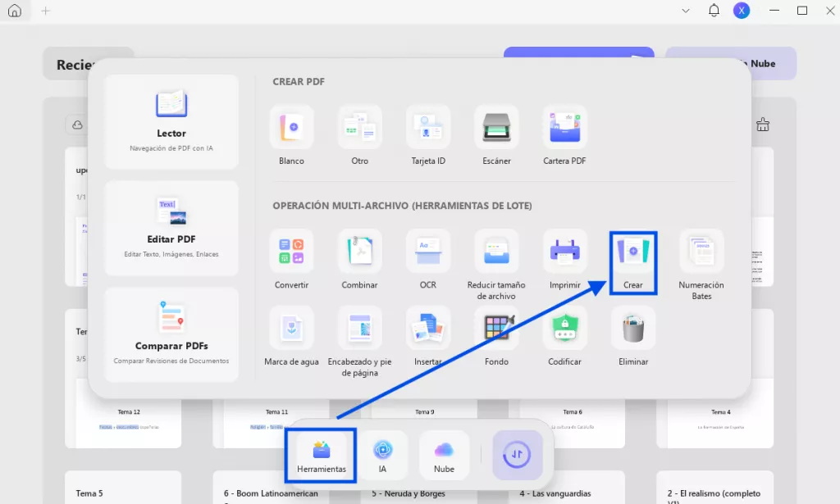Open the Insertar batch tool
Screen dimensions: 840x504
[x=428, y=337]
